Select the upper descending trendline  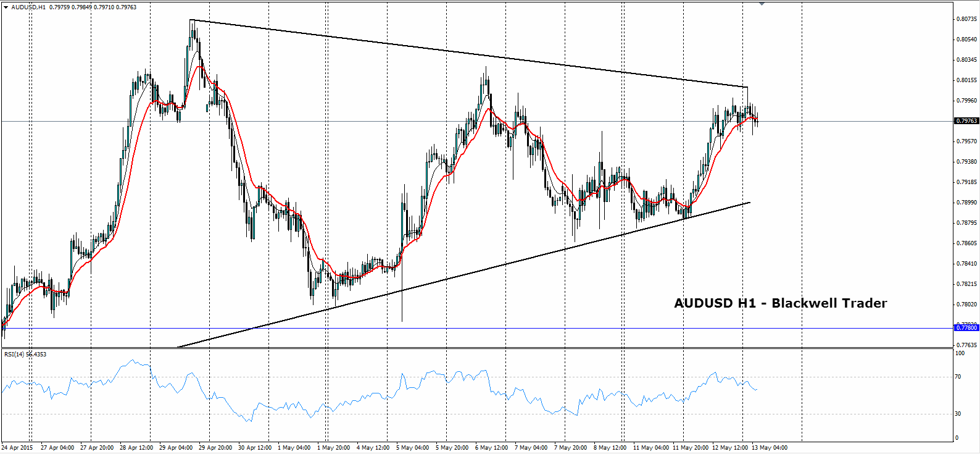pyautogui.click(x=469, y=54)
